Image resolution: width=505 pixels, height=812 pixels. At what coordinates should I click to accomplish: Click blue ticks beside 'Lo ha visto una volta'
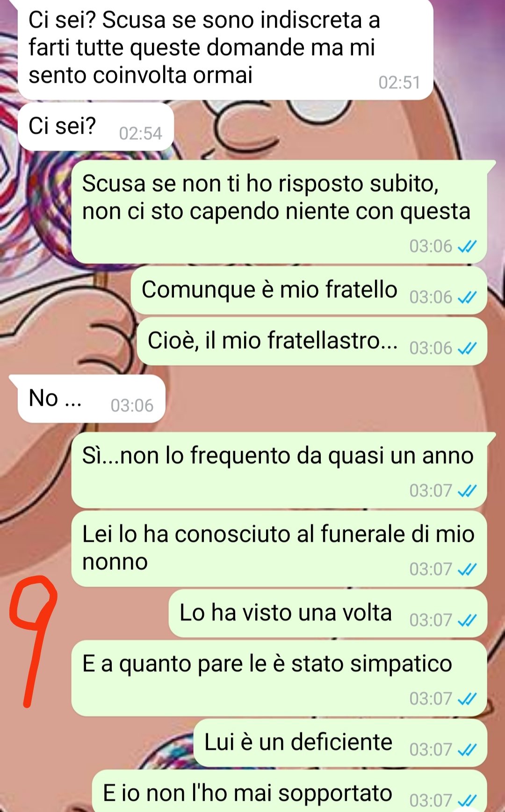click(467, 620)
